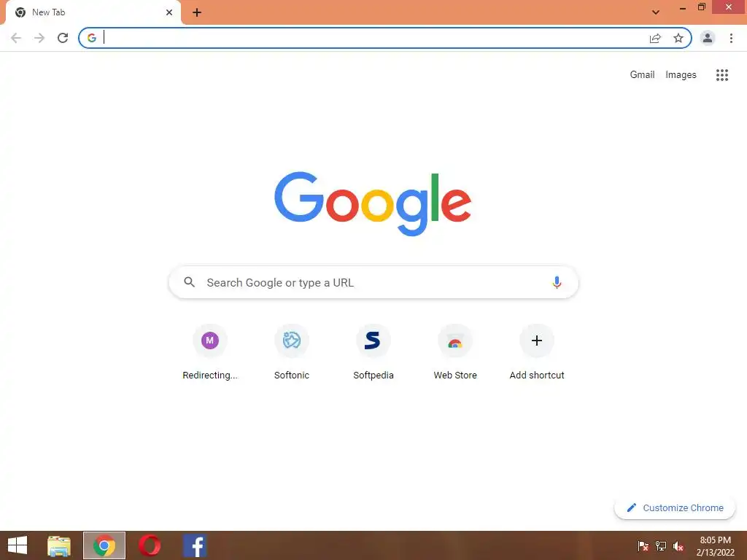Open the Gmail link
The height and width of the screenshot is (560, 747).
642,75
